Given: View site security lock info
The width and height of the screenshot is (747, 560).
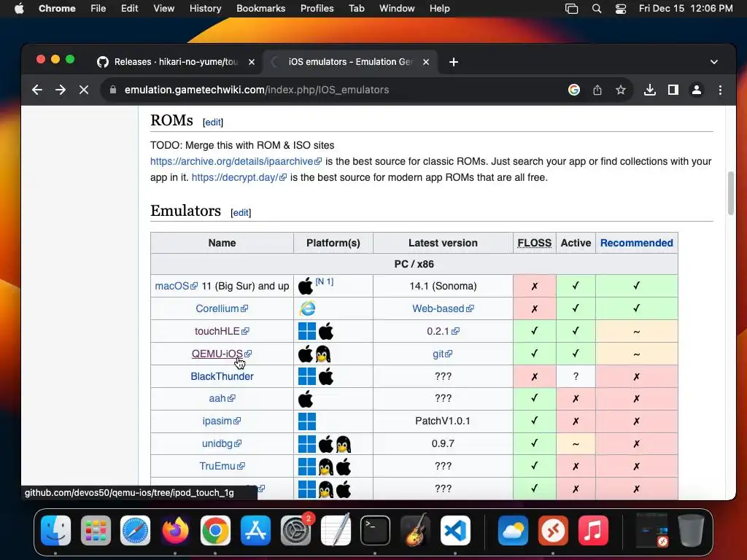Looking at the screenshot, I should click(x=113, y=90).
